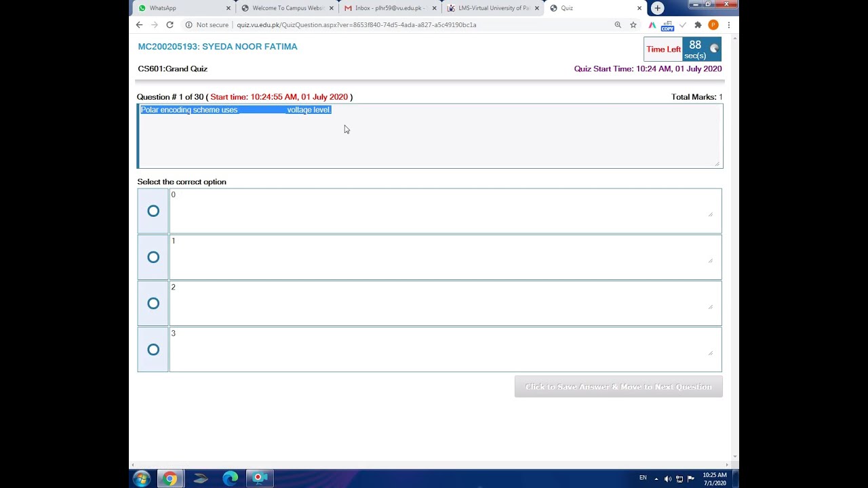
Task: Switch to the Gmail Inbox tab
Action: click(389, 8)
